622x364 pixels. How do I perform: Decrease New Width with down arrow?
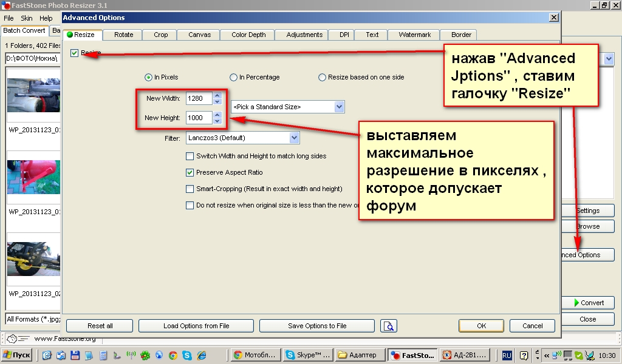point(217,101)
